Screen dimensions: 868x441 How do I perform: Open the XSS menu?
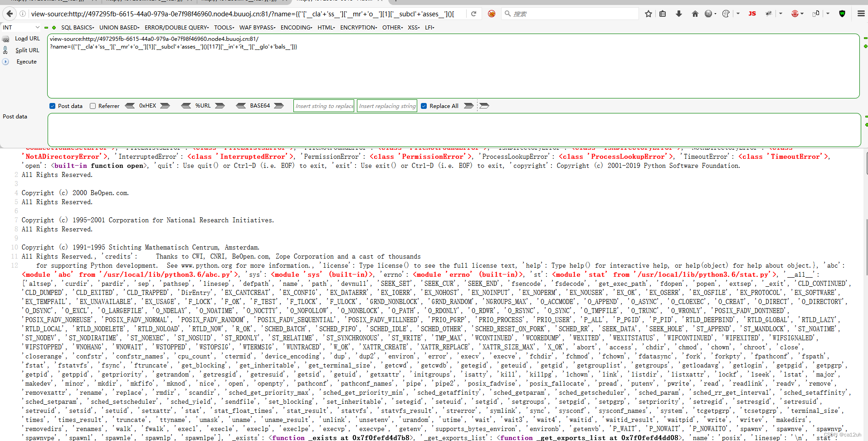point(414,28)
